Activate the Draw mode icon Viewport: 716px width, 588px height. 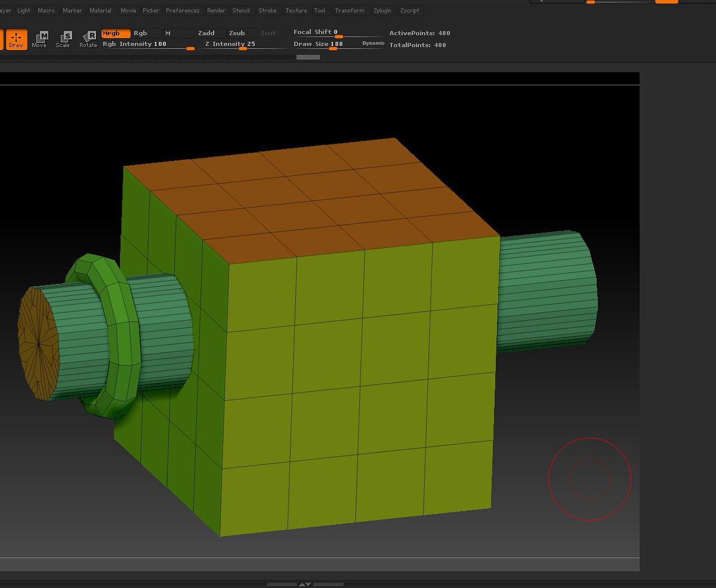coord(16,39)
